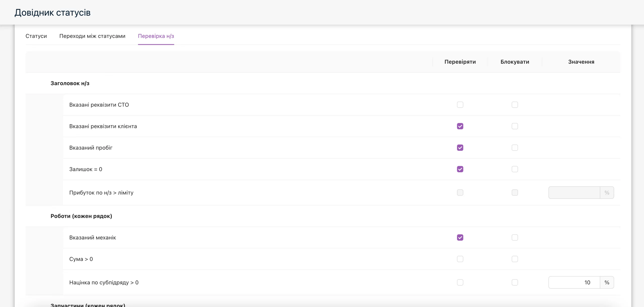Toggle Перевіряти for Прибуток по н/з > ліміту
Image resolution: width=644 pixels, height=307 pixels.
460,193
